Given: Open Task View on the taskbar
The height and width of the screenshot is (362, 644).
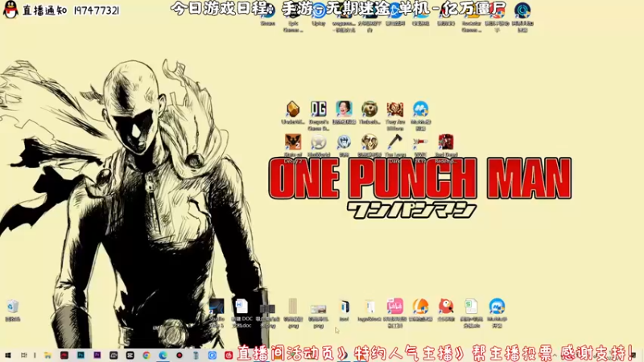Looking at the screenshot, I should click(x=24, y=356).
